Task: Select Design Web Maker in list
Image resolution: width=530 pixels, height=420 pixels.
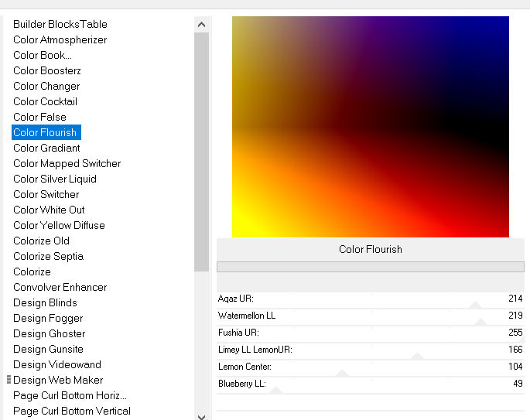Action: tap(57, 380)
